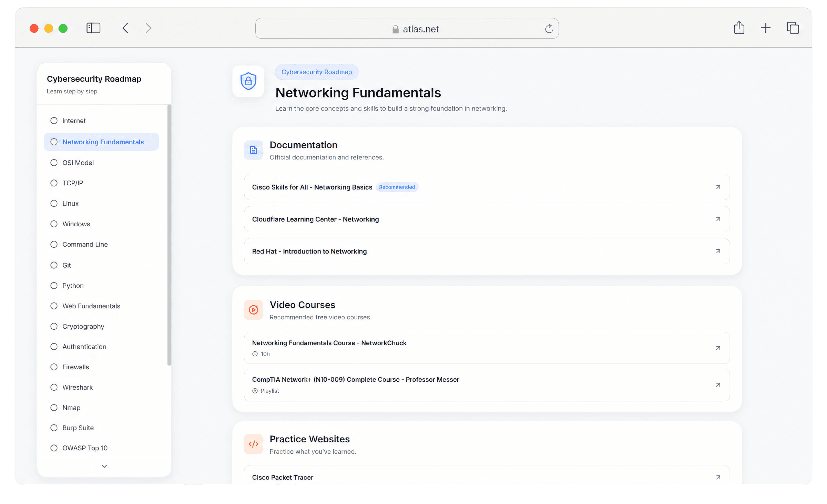
Task: Open CompTIA Network+ Complete Course link
Action: click(x=487, y=385)
